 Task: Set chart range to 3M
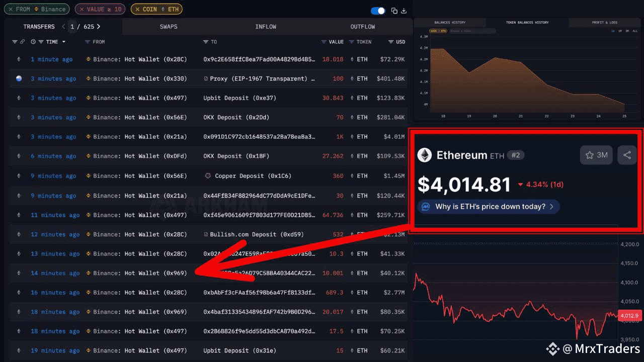click(x=627, y=31)
